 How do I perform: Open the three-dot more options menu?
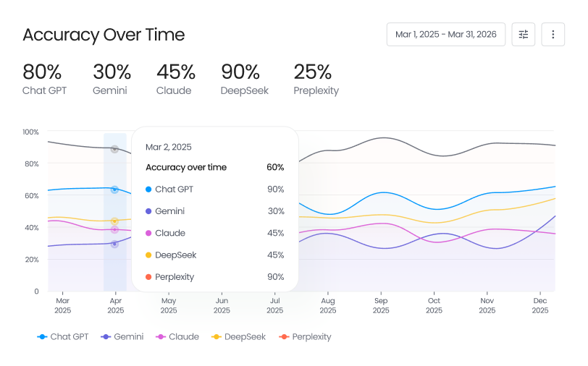[x=553, y=35]
